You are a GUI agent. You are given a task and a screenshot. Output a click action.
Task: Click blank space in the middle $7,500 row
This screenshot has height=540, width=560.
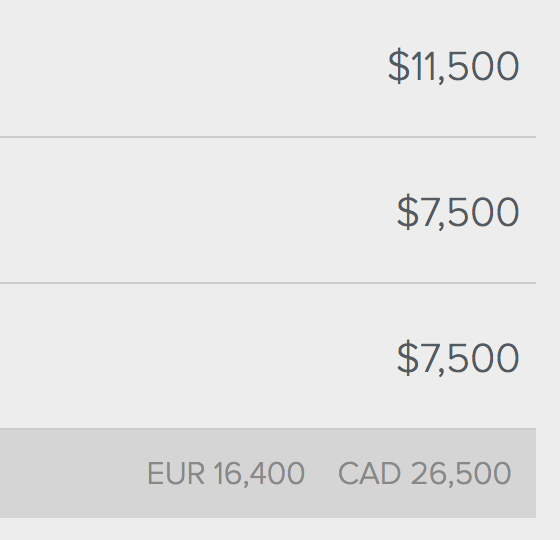179,211
